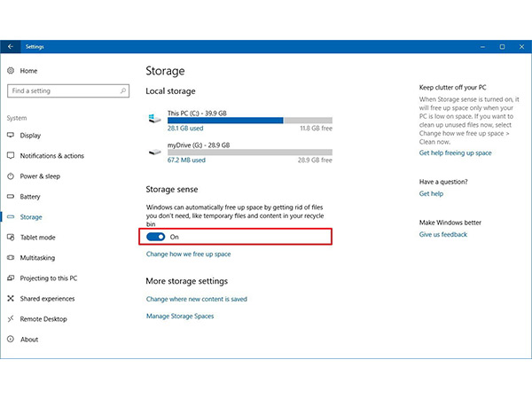Screen dimensions: 532x399
Task: Select the Remote Desktop icon
Action: click(11, 319)
